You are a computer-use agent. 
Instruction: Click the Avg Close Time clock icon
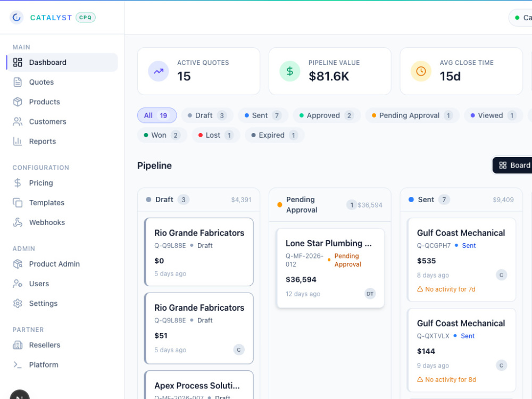(x=421, y=71)
